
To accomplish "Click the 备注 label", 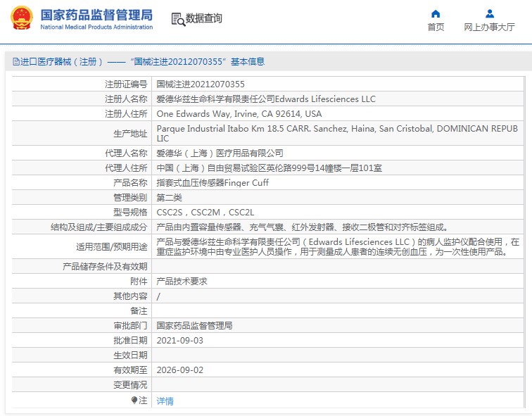I will point(139,311).
